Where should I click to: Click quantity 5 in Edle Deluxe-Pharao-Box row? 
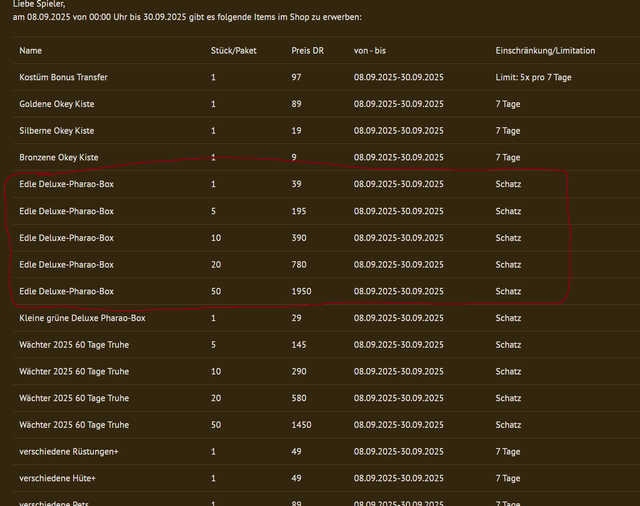[213, 211]
